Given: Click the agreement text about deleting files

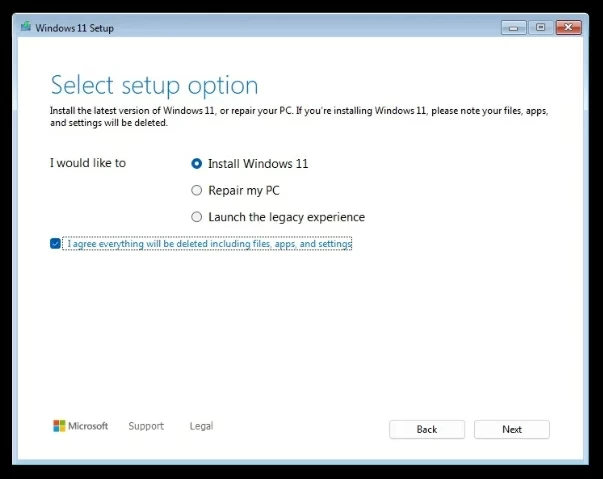Looking at the screenshot, I should (209, 243).
